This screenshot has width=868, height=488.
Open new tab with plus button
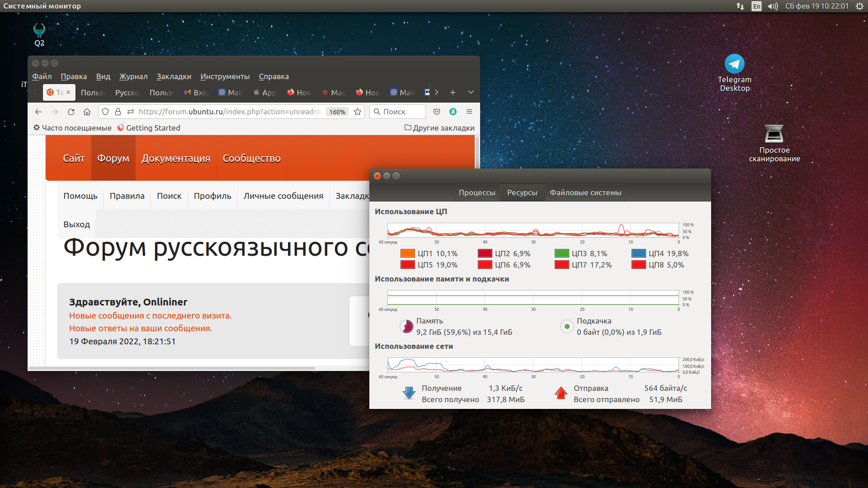(x=453, y=92)
